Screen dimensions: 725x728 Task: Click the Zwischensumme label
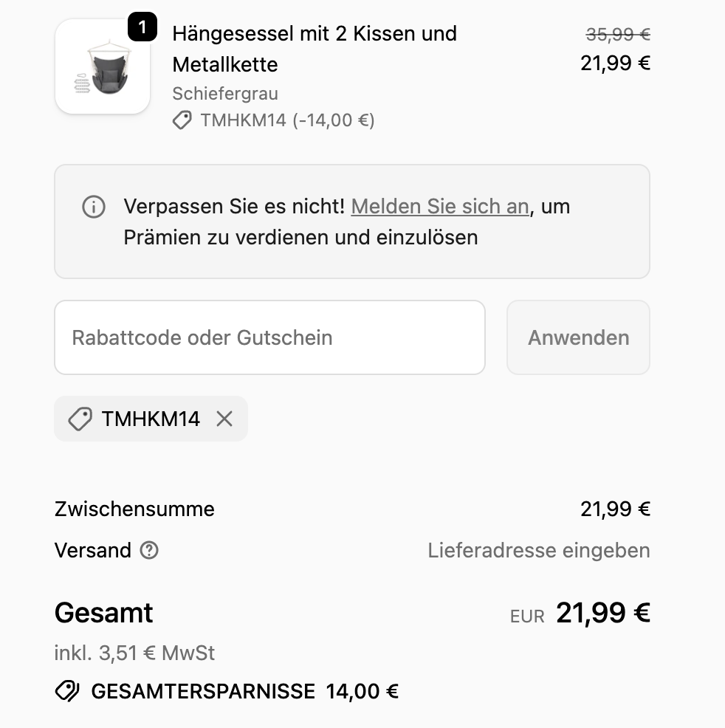[134, 509]
